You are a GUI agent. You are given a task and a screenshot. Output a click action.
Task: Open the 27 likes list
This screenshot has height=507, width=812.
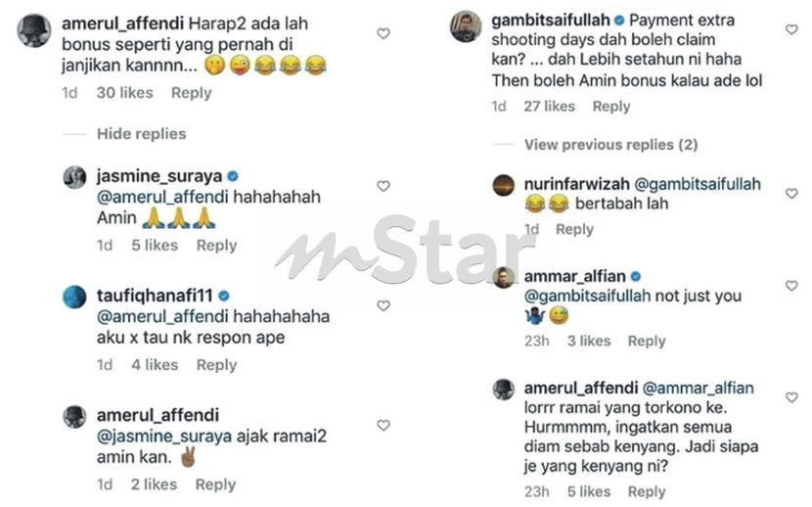pos(550,106)
